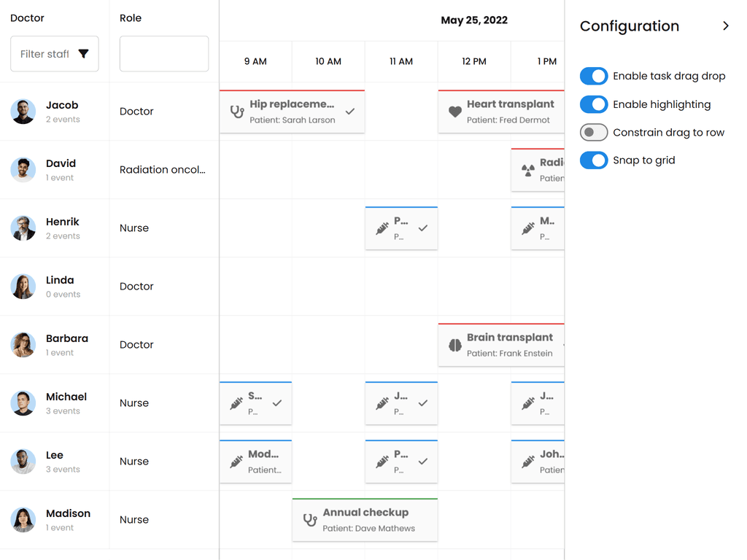This screenshot has height=560, width=747.
Task: Click the May 25, 2022 date header
Action: (x=474, y=20)
